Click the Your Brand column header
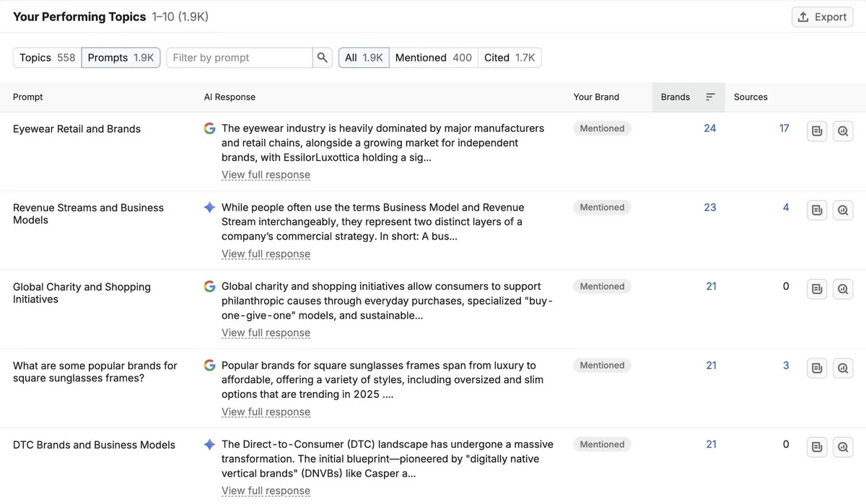866x504 pixels. (596, 97)
